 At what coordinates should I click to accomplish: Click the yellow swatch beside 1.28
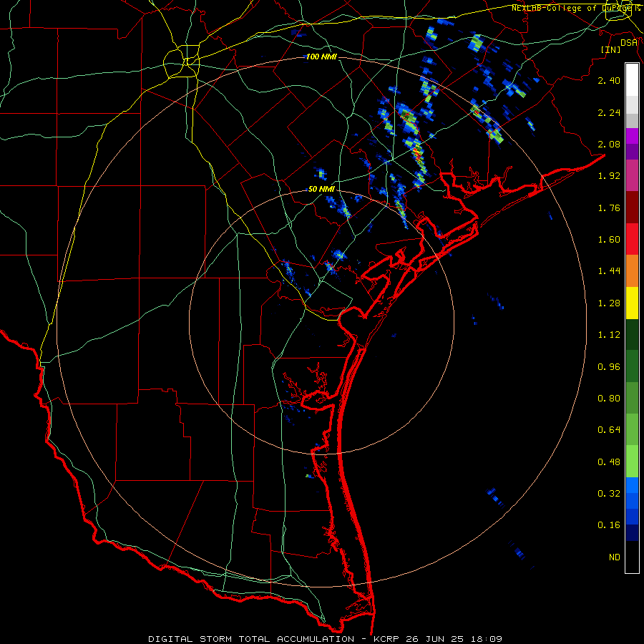point(632,303)
